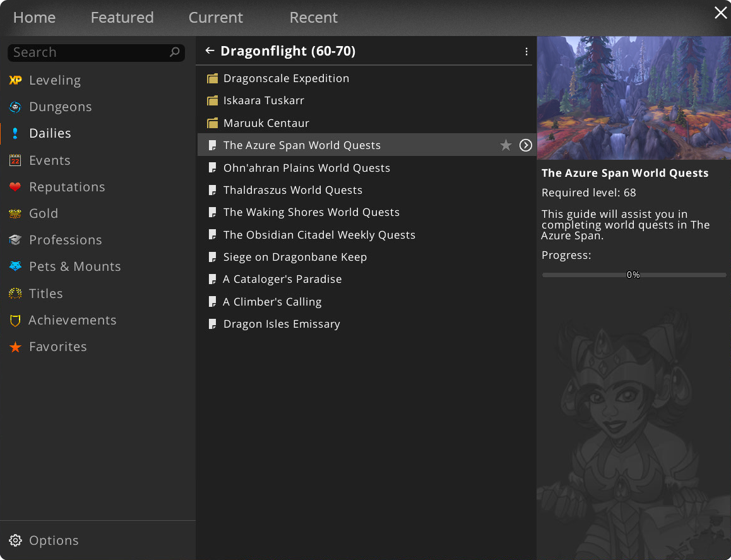Click the Pets & Mounts paw icon

coord(15,266)
